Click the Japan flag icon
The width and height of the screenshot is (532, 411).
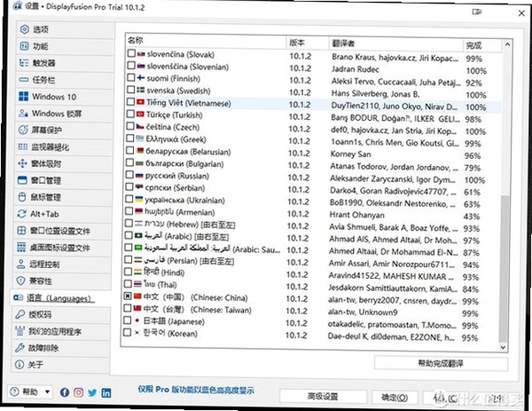point(137,320)
